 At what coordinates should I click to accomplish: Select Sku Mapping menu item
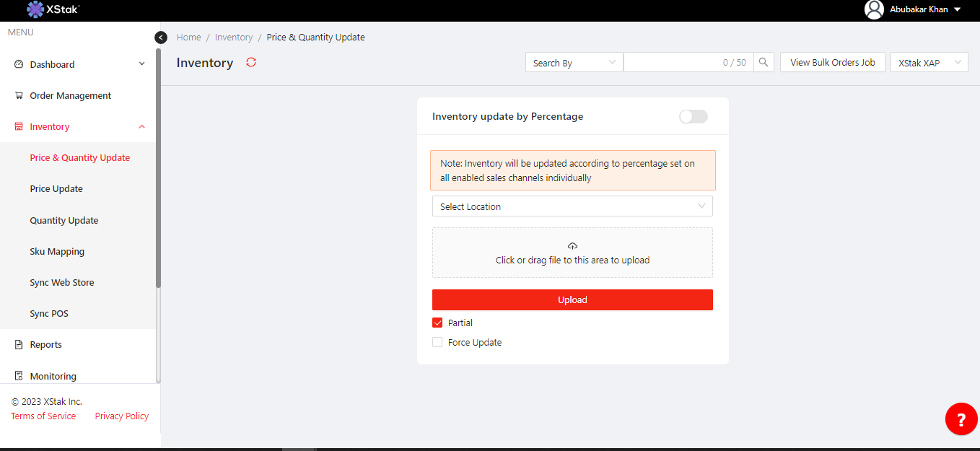pos(57,251)
